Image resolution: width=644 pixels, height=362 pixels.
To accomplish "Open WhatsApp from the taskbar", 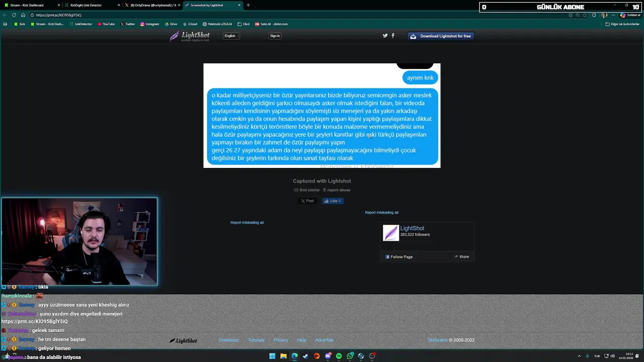I will pos(350,356).
